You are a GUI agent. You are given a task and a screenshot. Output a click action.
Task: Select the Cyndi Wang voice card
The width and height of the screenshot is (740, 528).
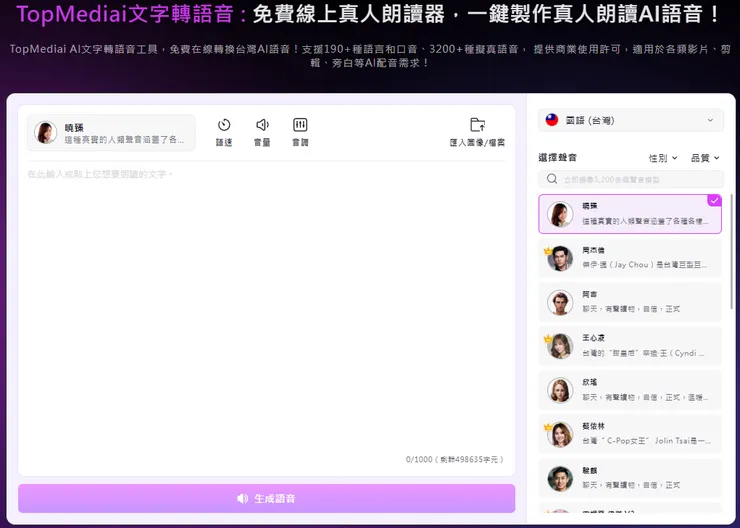click(630, 346)
